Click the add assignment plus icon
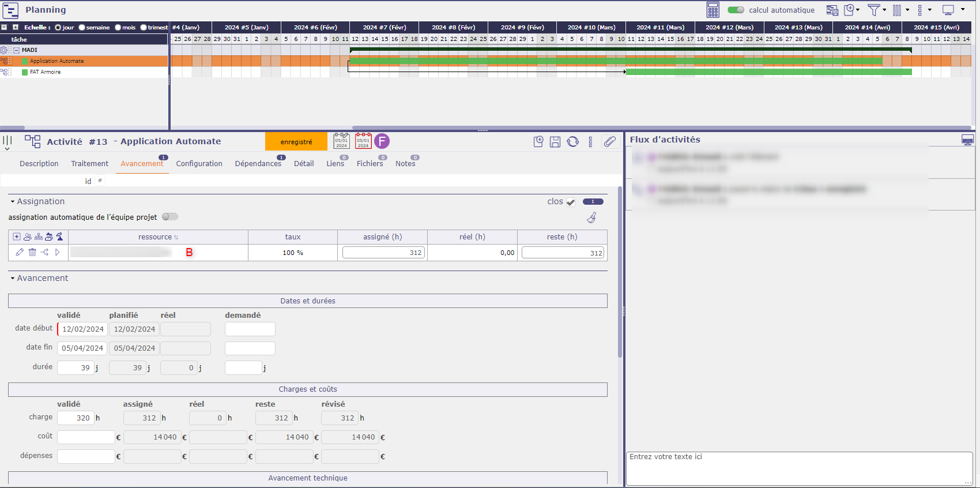This screenshot has width=980, height=488. (x=17, y=237)
